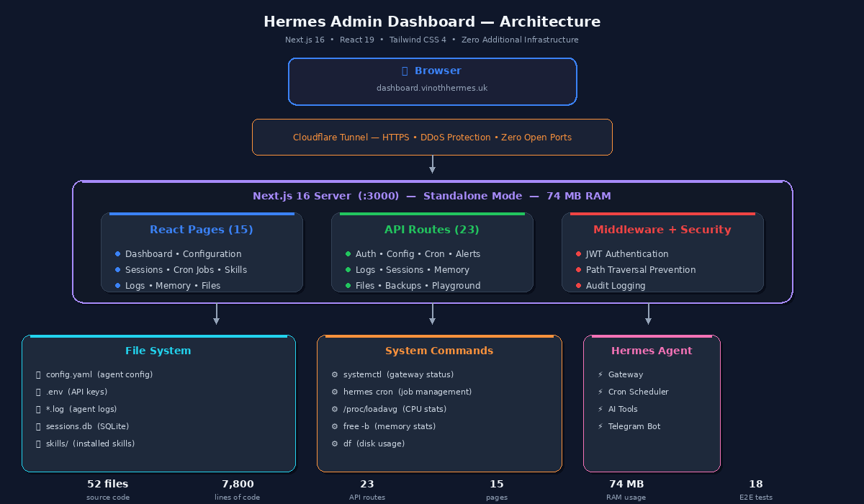
Task: Click the 15 pages statistic
Action: (x=497, y=490)
